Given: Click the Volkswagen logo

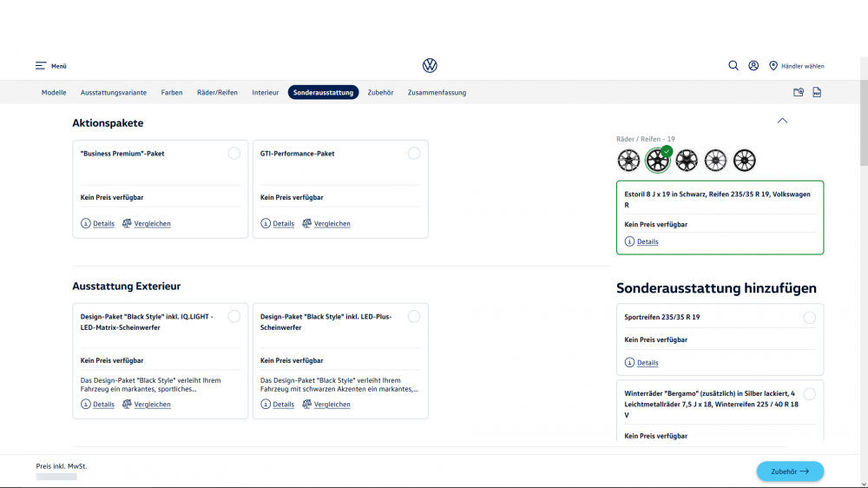Looking at the screenshot, I should click(430, 65).
